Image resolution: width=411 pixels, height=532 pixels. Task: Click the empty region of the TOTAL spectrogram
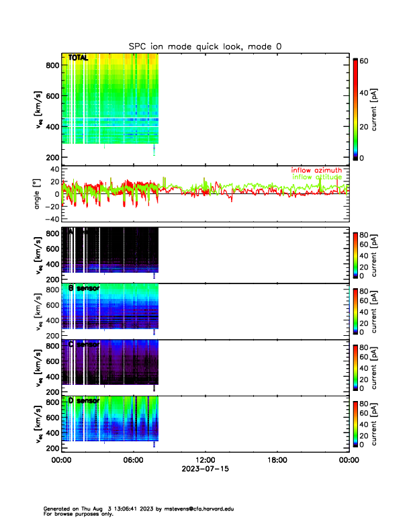click(x=255, y=107)
